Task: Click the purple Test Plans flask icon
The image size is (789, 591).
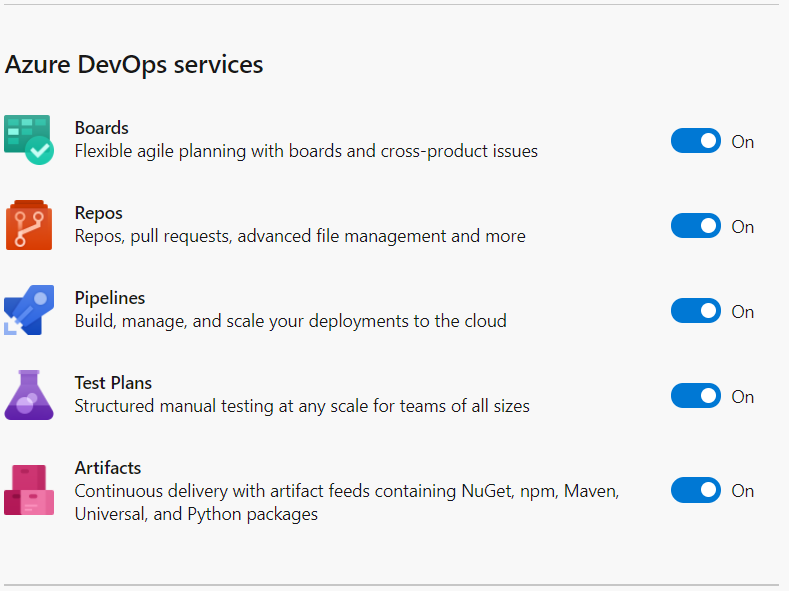Action: click(29, 395)
